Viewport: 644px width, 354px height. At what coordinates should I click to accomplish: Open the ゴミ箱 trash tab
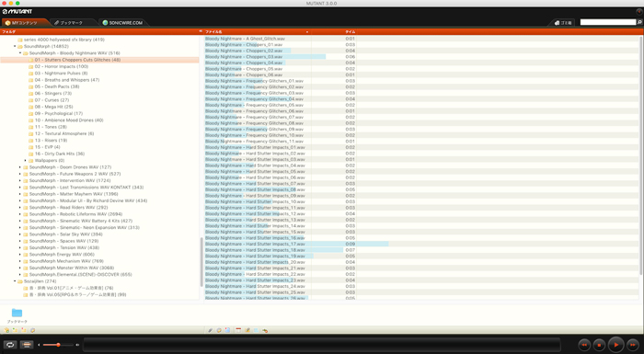(563, 23)
